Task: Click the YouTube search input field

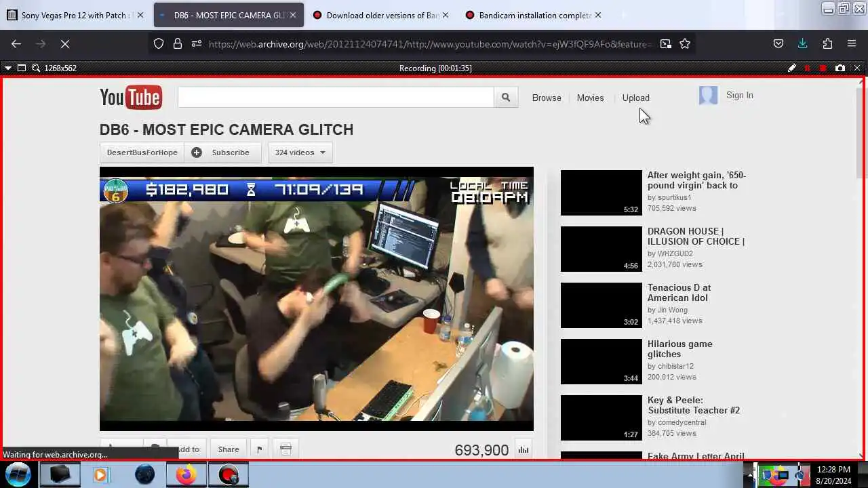Action: pos(336,97)
